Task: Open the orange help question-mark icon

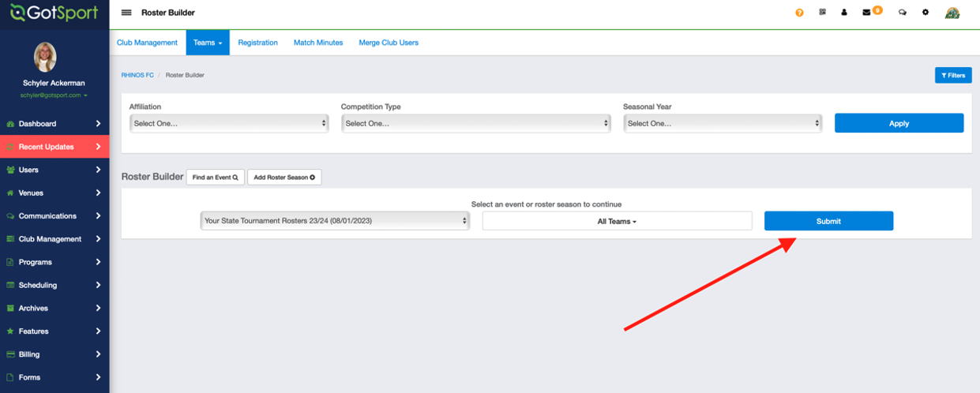Action: [799, 13]
